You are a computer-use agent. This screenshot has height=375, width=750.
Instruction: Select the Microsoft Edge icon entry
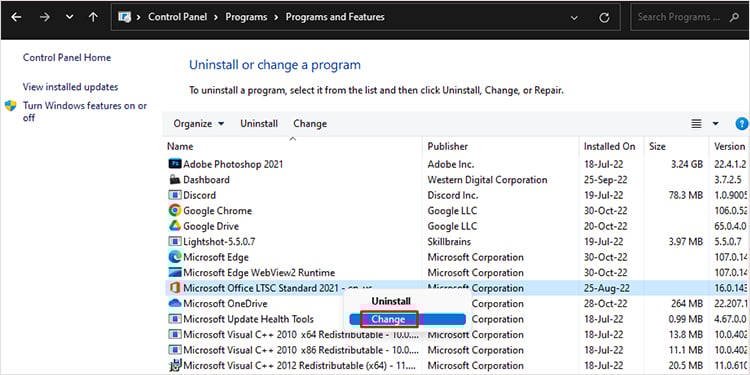[x=175, y=257]
